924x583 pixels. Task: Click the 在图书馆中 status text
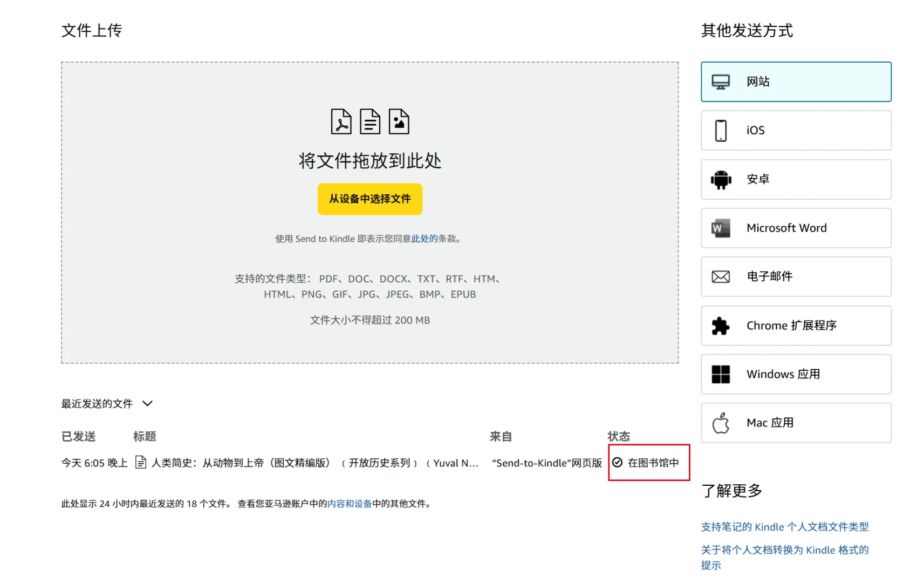653,463
